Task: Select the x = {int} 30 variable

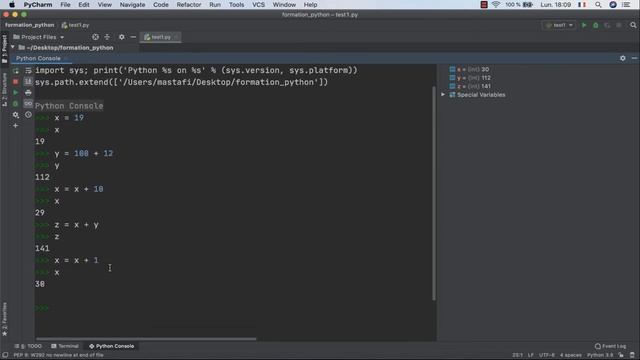Action: (469, 69)
